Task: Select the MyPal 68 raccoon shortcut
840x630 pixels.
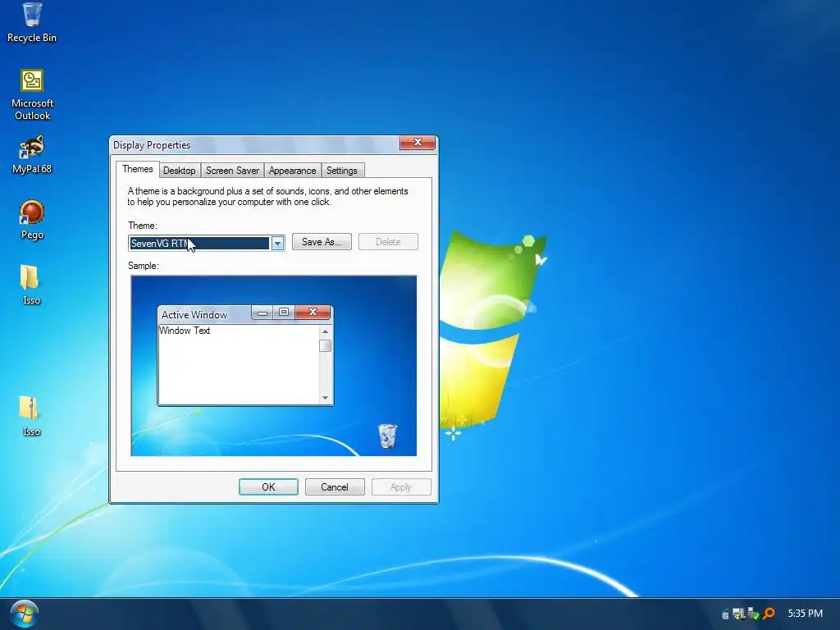Action: click(x=32, y=155)
